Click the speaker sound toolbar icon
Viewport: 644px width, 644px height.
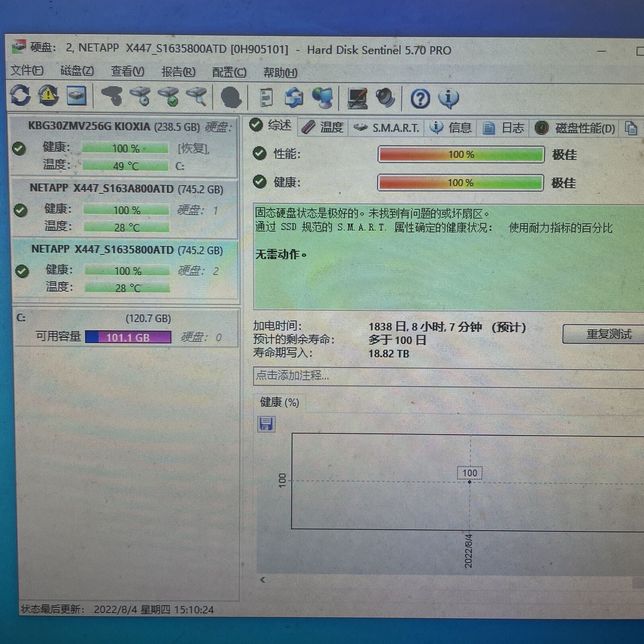coord(385,98)
